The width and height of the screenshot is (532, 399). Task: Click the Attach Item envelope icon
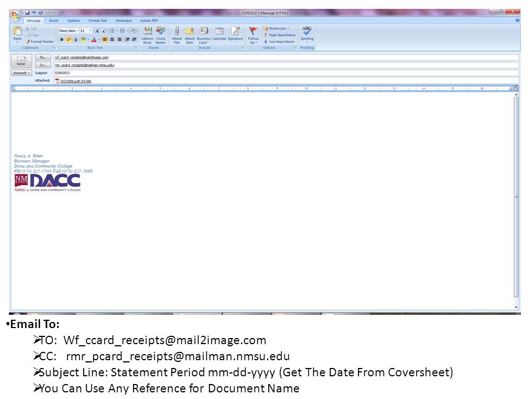point(190,35)
